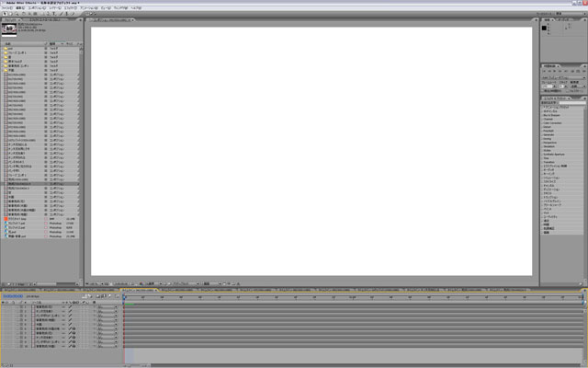Screen dimensions: 588x368
Task: Click the project item thumbnail preview
Action: (9, 29)
